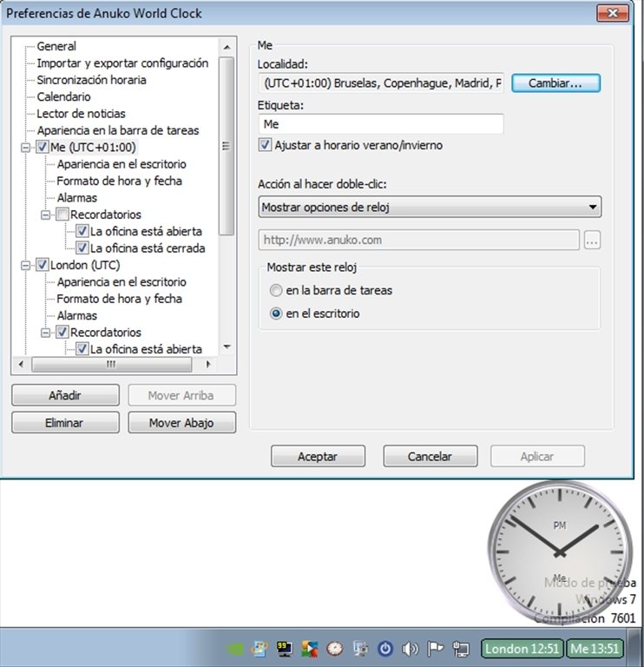Select Alarmas under London clock
Viewport: 644px width, 667px height.
[x=77, y=315]
